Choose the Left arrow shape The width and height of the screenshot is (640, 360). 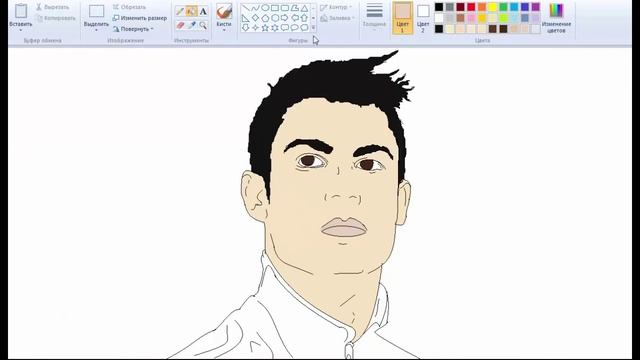point(294,18)
